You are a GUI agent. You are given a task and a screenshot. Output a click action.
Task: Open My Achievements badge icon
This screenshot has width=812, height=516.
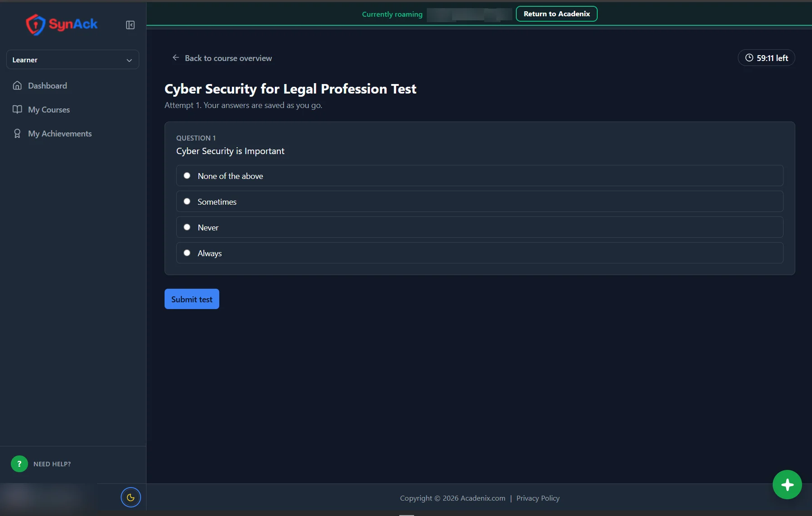(17, 133)
